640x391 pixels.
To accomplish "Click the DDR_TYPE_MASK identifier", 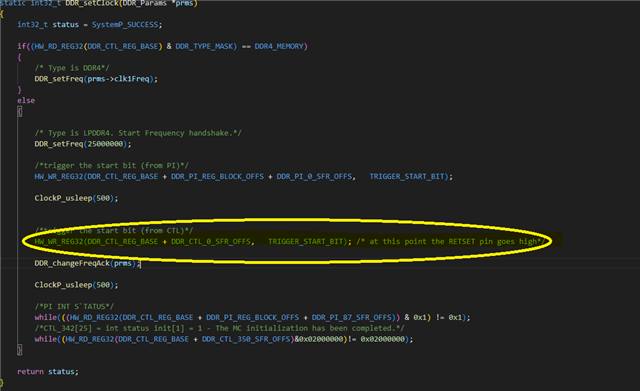I will [204, 46].
